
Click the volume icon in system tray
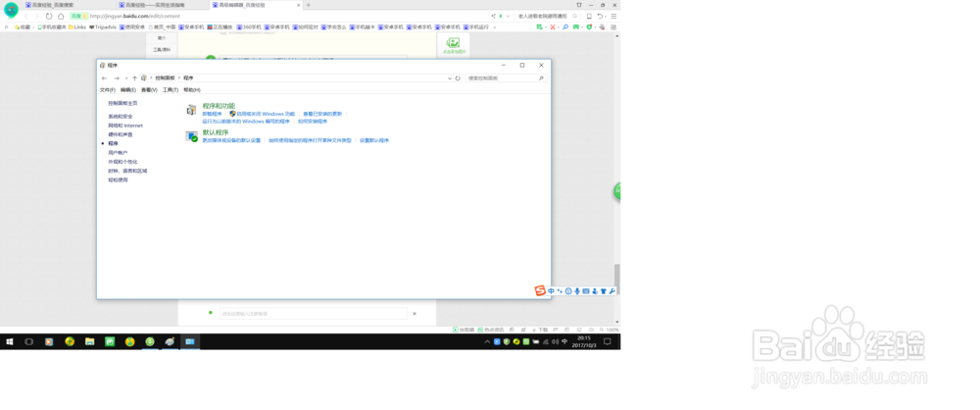click(555, 341)
